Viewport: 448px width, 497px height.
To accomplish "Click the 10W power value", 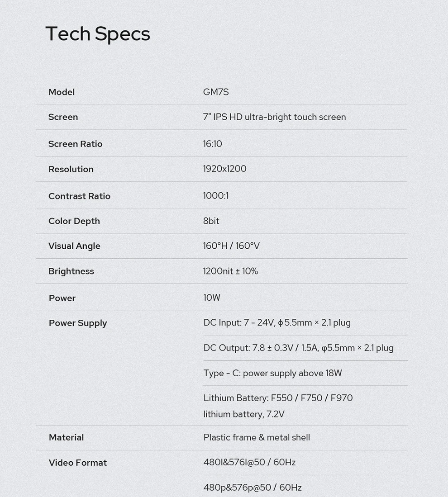I will (212, 298).
